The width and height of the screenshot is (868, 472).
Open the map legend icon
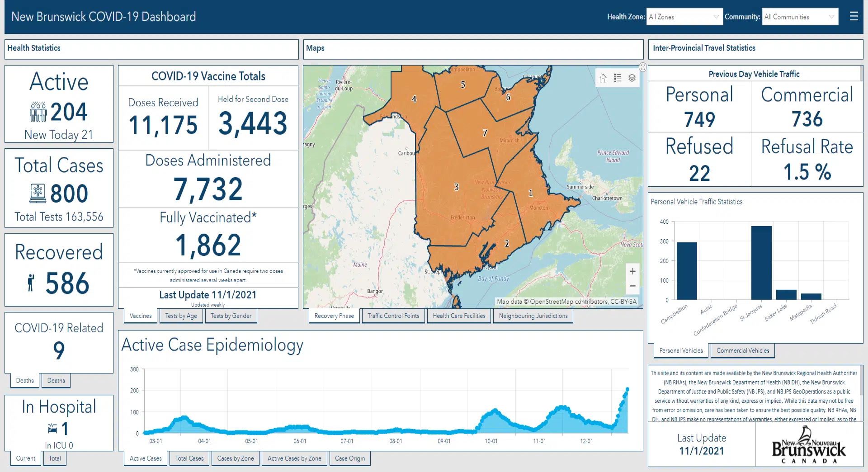coord(617,78)
